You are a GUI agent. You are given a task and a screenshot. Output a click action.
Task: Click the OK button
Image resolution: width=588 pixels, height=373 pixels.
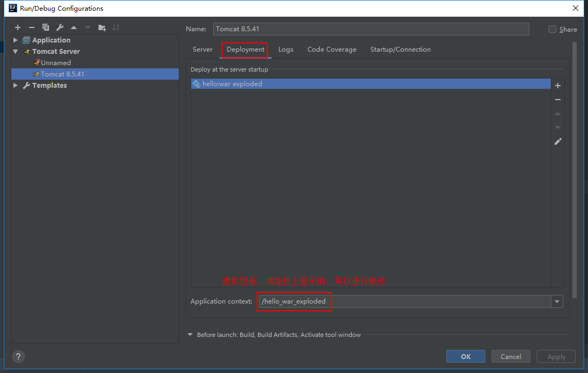point(466,356)
